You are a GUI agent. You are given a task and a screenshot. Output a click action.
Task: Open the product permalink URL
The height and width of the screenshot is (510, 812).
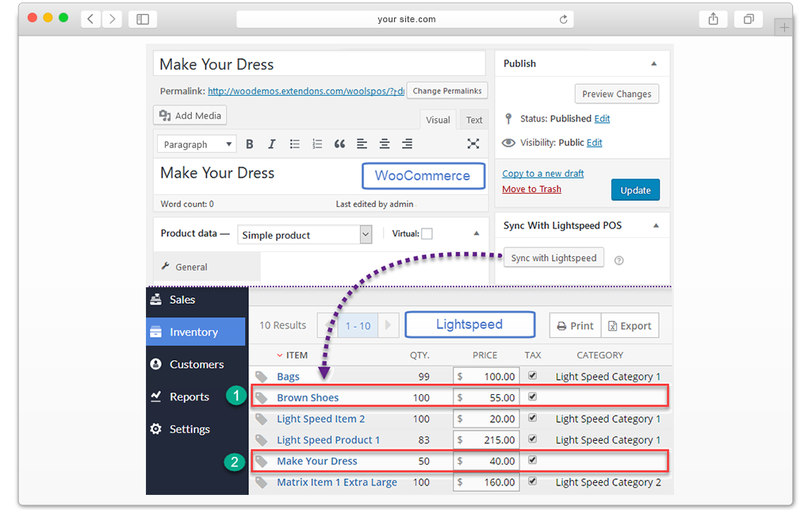(x=306, y=91)
